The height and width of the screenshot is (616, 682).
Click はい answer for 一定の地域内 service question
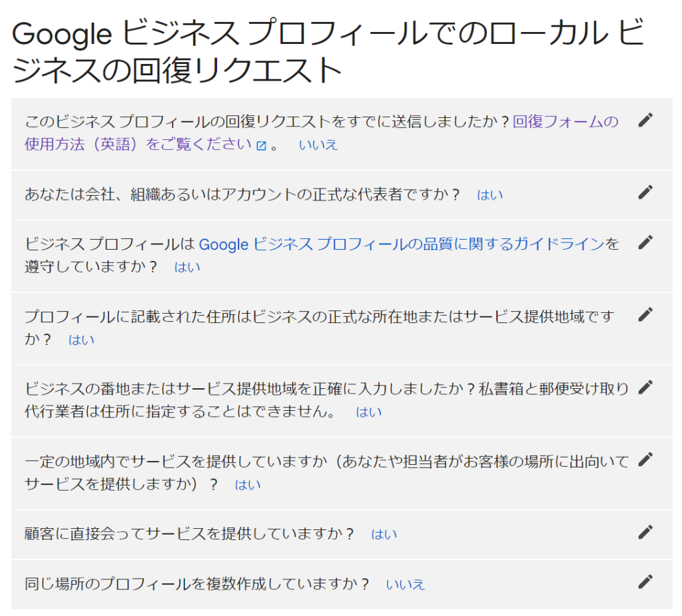click(x=248, y=485)
